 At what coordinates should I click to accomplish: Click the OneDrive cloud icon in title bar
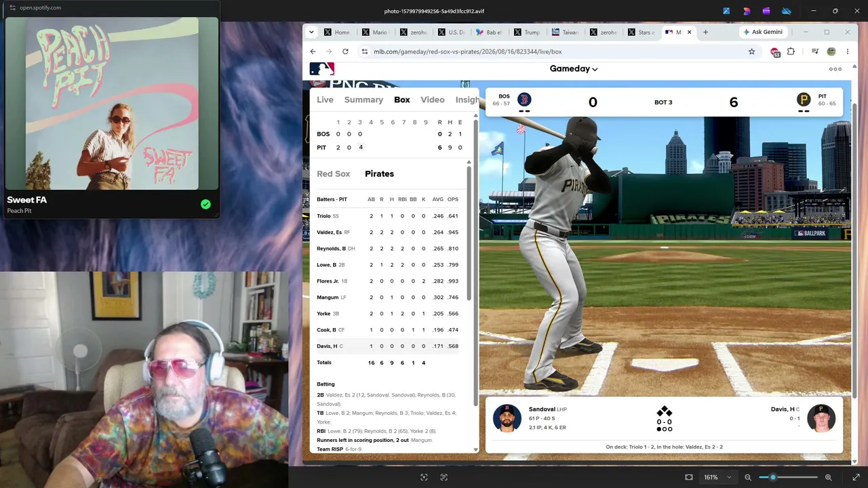pyautogui.click(x=787, y=11)
